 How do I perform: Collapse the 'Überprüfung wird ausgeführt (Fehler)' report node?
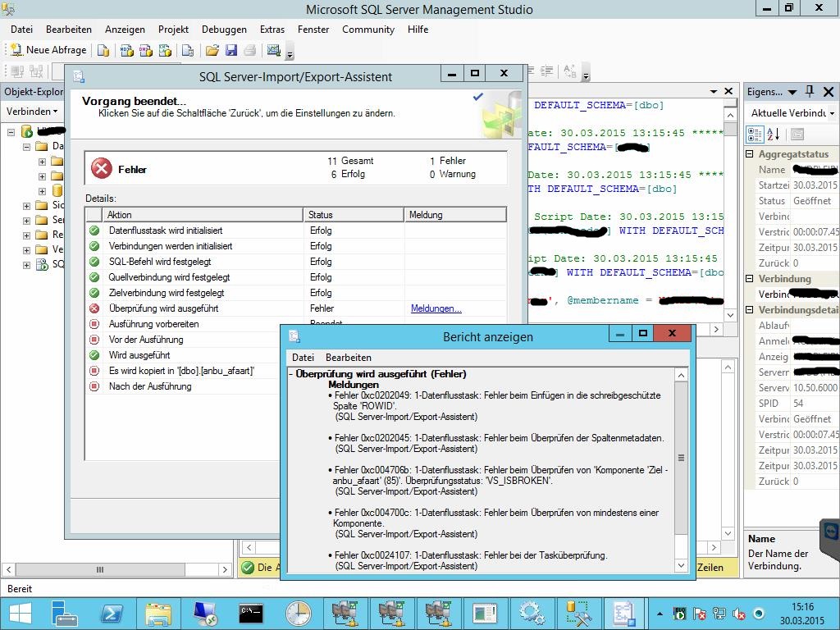(x=291, y=374)
